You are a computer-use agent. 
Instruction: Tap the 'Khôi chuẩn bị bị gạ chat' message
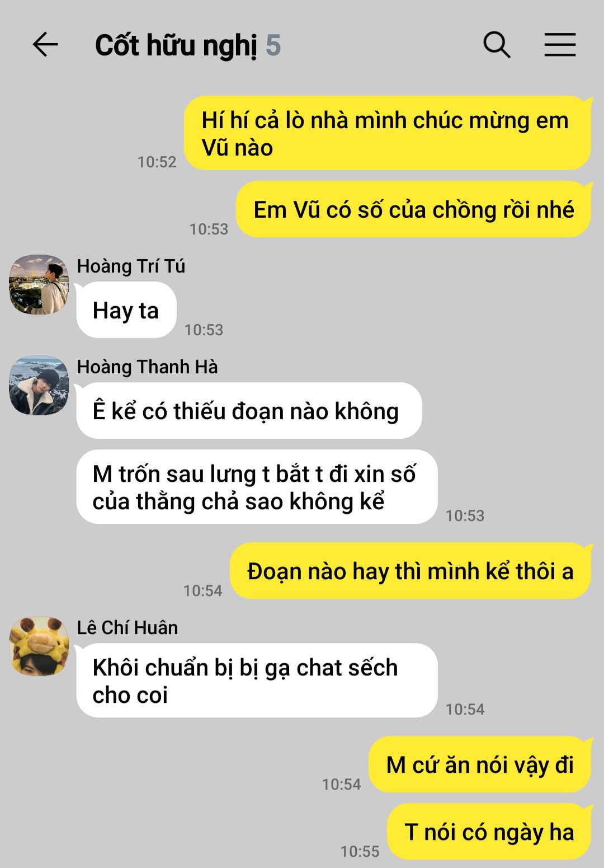pyautogui.click(x=257, y=681)
